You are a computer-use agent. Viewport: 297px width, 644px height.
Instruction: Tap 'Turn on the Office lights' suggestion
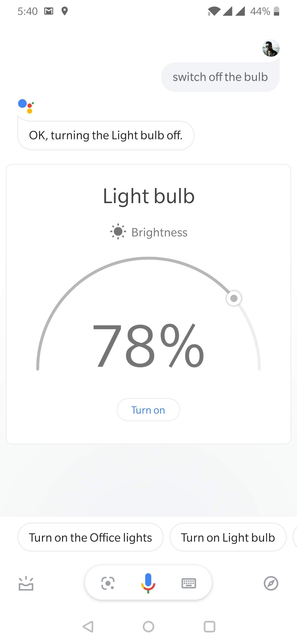coord(90,537)
